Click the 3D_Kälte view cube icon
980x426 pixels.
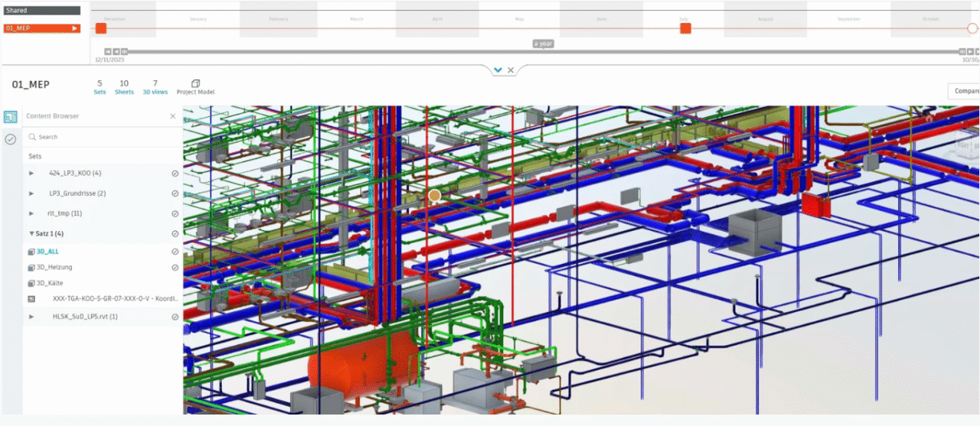coord(31,283)
